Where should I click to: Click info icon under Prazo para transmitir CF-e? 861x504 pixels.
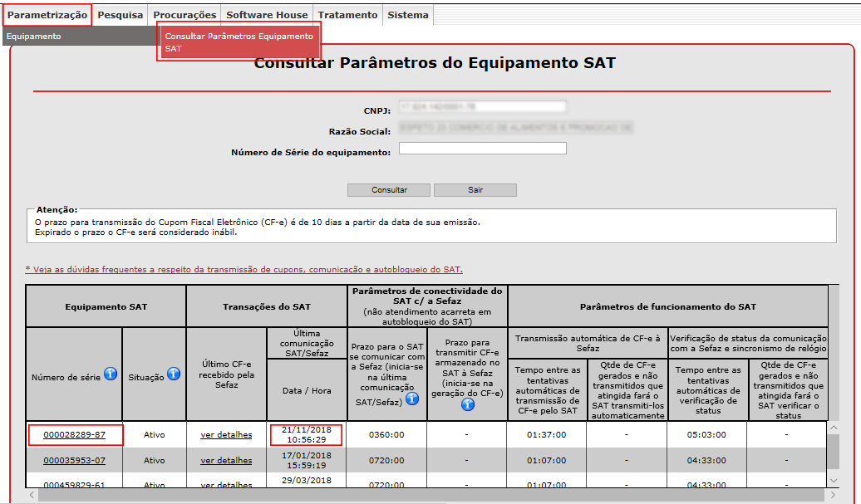pos(468,404)
